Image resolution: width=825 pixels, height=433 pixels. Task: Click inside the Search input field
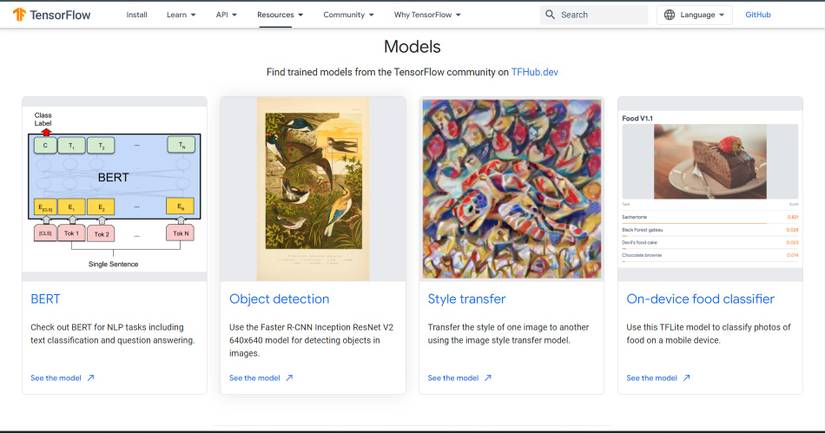[602, 15]
